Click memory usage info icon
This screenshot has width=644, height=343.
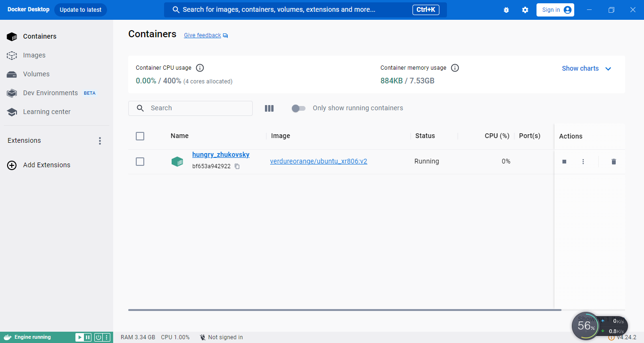click(x=455, y=68)
